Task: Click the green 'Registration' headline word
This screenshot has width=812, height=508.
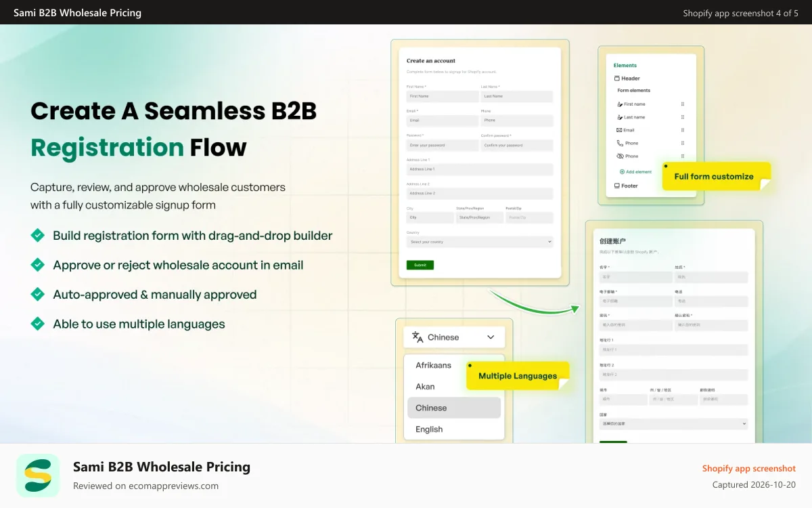Action: point(107,147)
